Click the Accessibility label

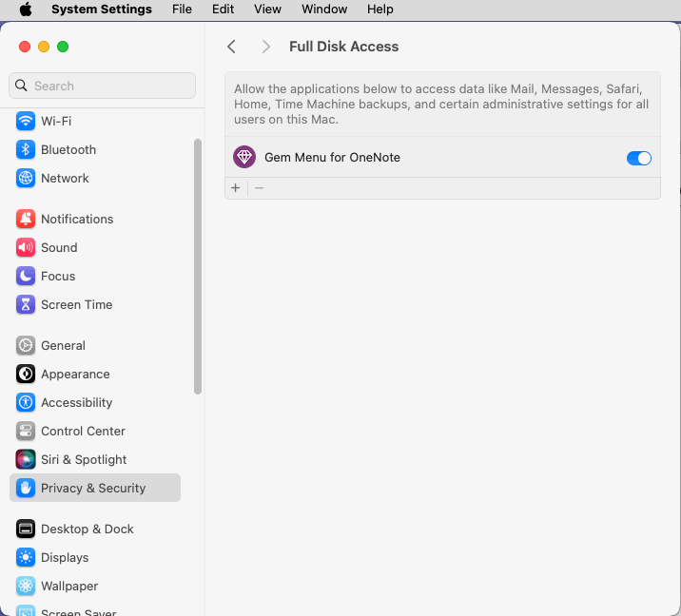(x=77, y=402)
